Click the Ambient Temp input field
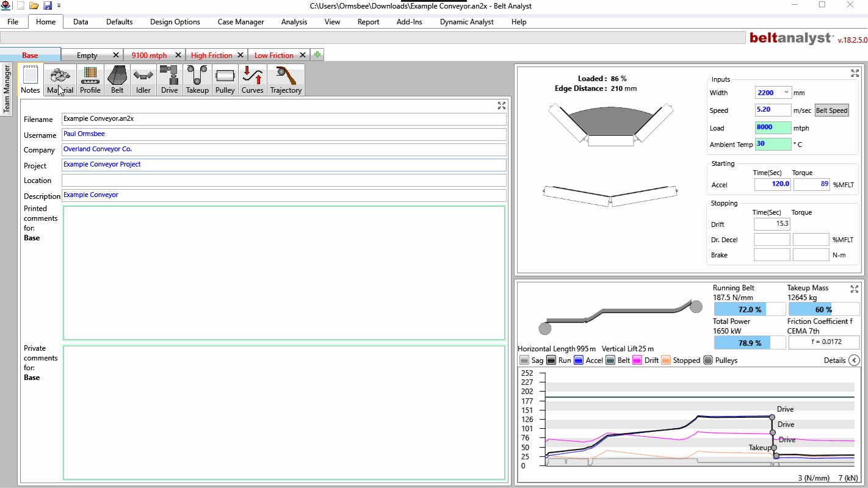Image resolution: width=868 pixels, height=488 pixels. (x=773, y=145)
